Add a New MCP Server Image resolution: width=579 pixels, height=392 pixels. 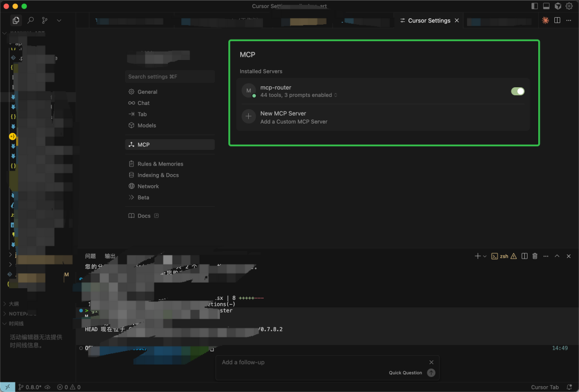[x=283, y=117]
